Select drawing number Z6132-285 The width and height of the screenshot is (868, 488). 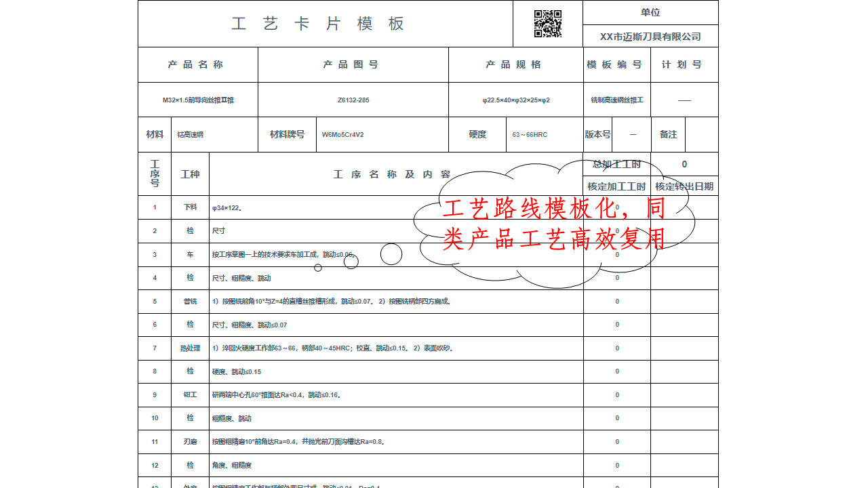pos(353,100)
